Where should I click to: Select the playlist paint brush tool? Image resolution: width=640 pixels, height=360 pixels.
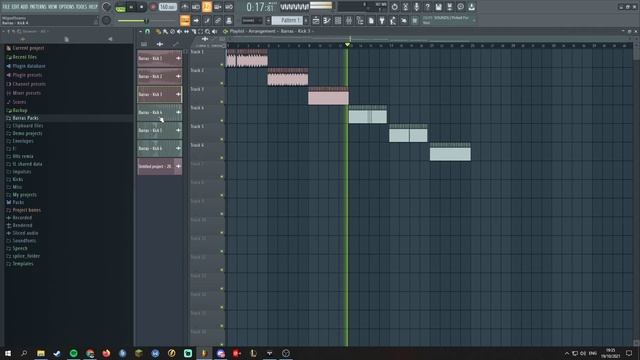(165, 31)
